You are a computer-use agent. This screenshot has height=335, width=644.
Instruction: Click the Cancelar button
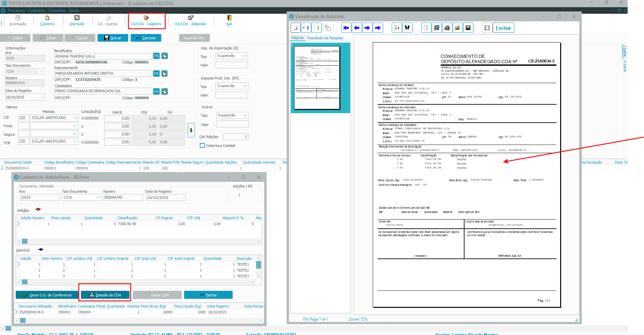(x=146, y=38)
